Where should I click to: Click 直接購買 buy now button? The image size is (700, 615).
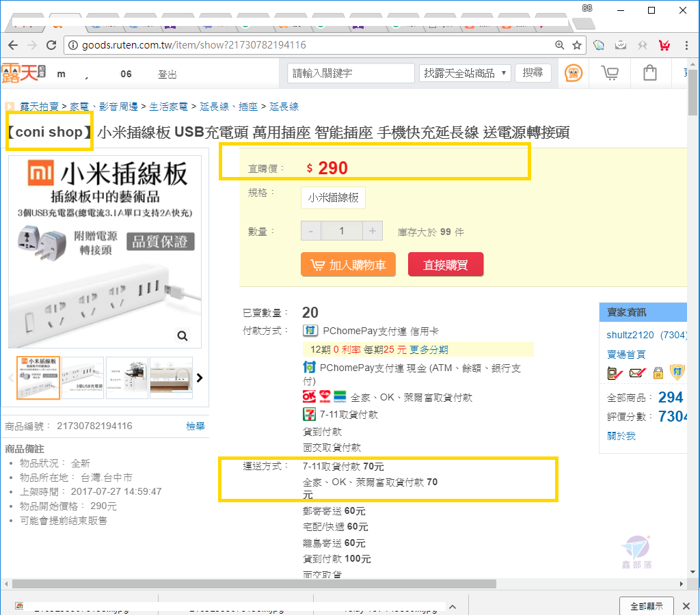[x=446, y=264]
